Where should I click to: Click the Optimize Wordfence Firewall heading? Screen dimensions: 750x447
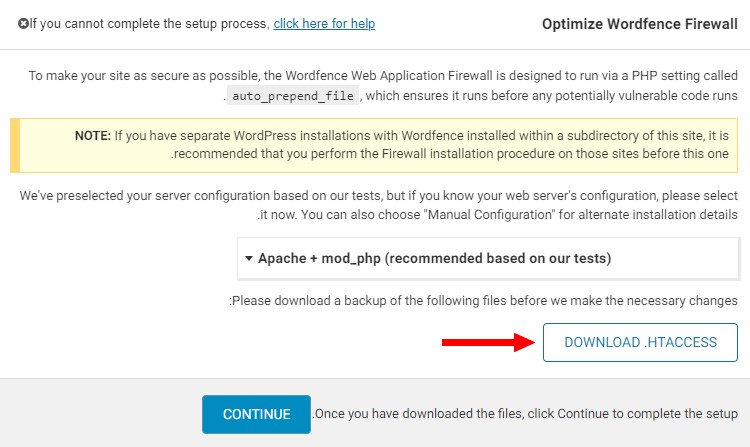point(640,24)
